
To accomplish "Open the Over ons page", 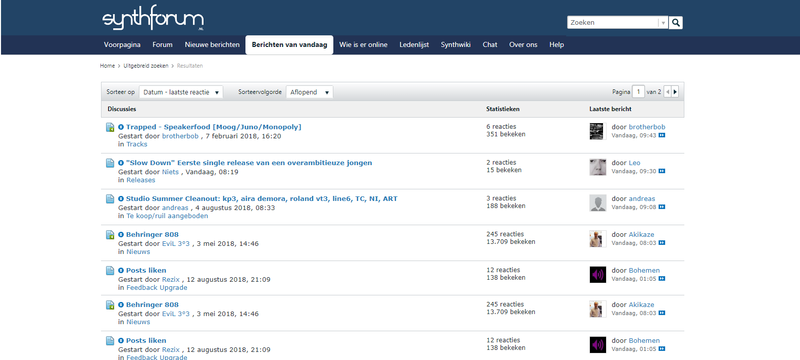I will point(523,45).
